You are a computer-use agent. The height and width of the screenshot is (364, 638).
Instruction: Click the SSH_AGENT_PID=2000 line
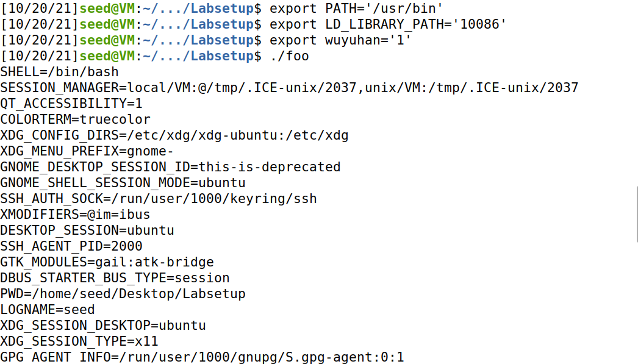point(71,246)
